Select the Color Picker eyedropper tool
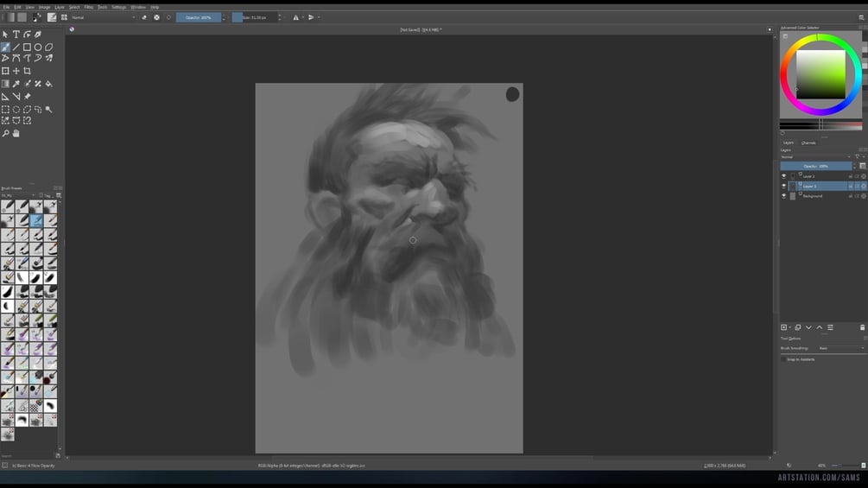This screenshot has height=488, width=868. [x=16, y=84]
